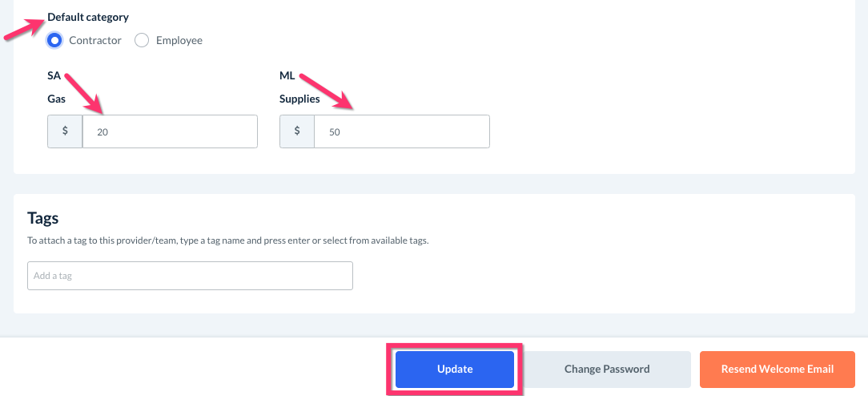
Task: Click dollar sign beside the Supplies field
Action: pyautogui.click(x=297, y=131)
